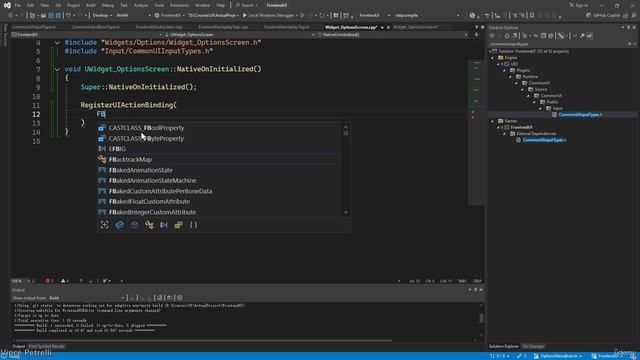Switch to Git Changes tab
The height and width of the screenshot is (360, 640).
533,347
